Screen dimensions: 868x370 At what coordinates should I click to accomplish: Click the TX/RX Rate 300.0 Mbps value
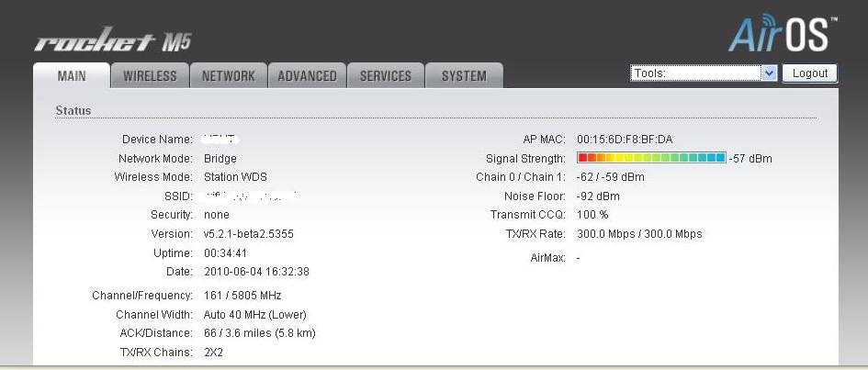pyautogui.click(x=639, y=234)
